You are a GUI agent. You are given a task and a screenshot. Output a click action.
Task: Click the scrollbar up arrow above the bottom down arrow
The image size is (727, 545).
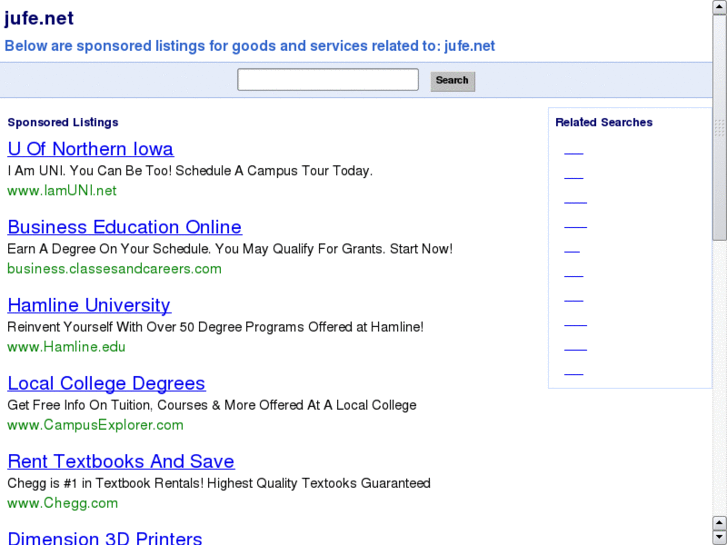[720, 523]
